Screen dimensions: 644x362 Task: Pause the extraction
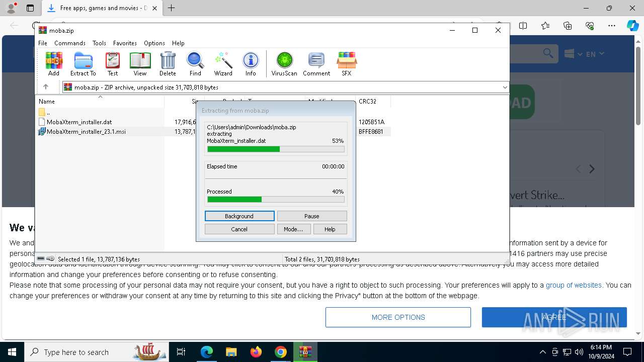(x=312, y=216)
